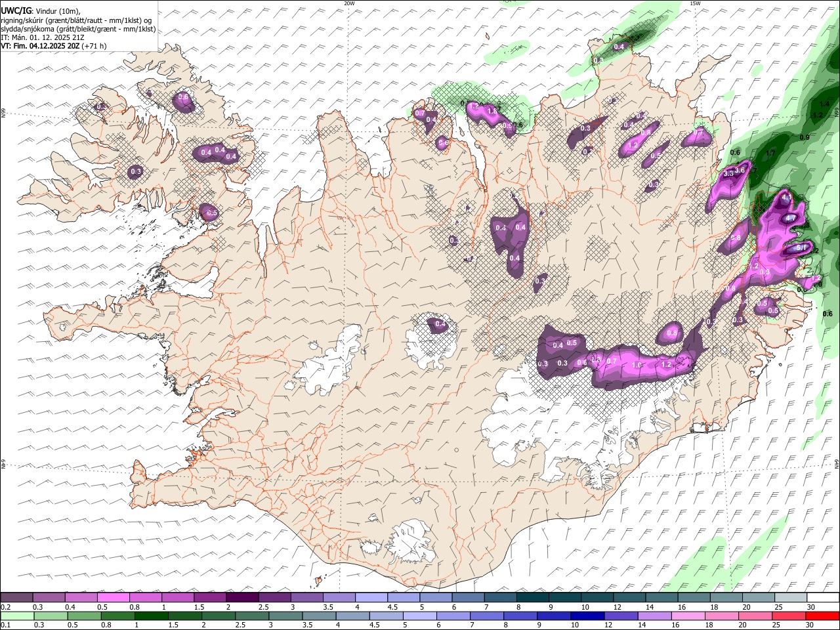Pick the bright red swatch at 30 on rain scale
The width and height of the screenshot is (840, 630).
822,616
